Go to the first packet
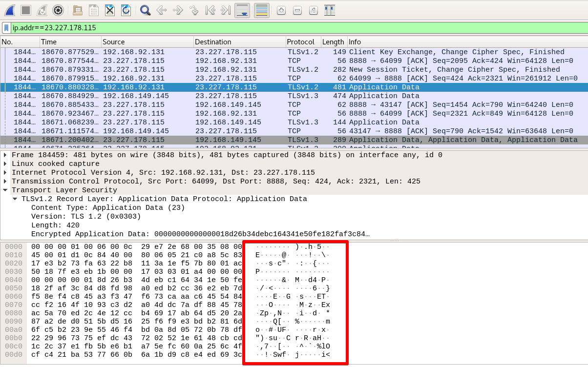 tap(210, 10)
